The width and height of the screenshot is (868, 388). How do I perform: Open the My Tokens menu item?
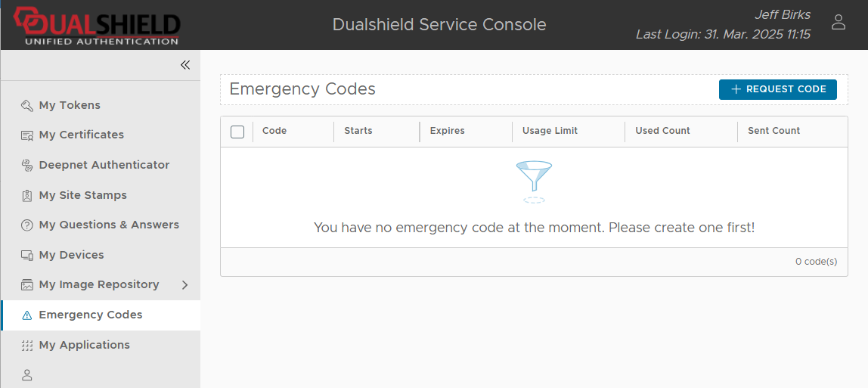(x=70, y=105)
